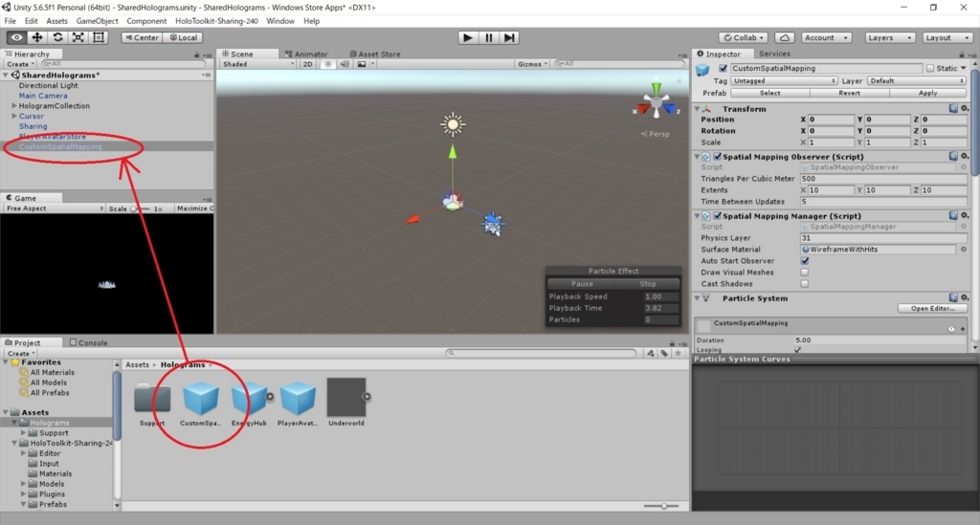Select the Move tool

[37, 37]
